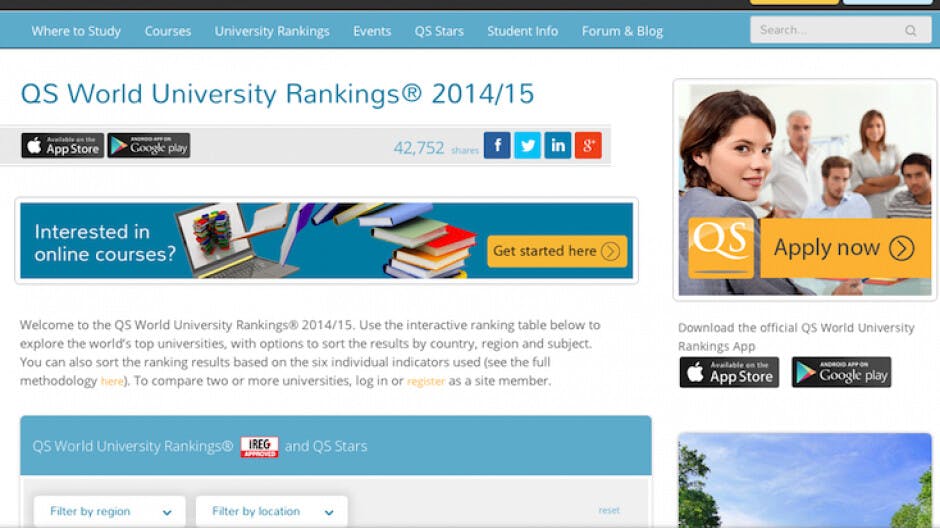Open the Courses menu item
The height and width of the screenshot is (528, 940).
(168, 31)
